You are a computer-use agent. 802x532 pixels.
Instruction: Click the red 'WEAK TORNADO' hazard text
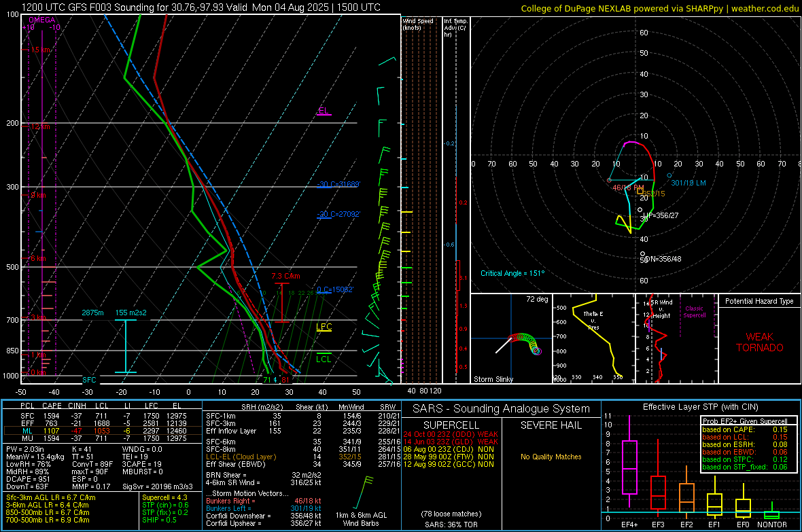click(760, 342)
